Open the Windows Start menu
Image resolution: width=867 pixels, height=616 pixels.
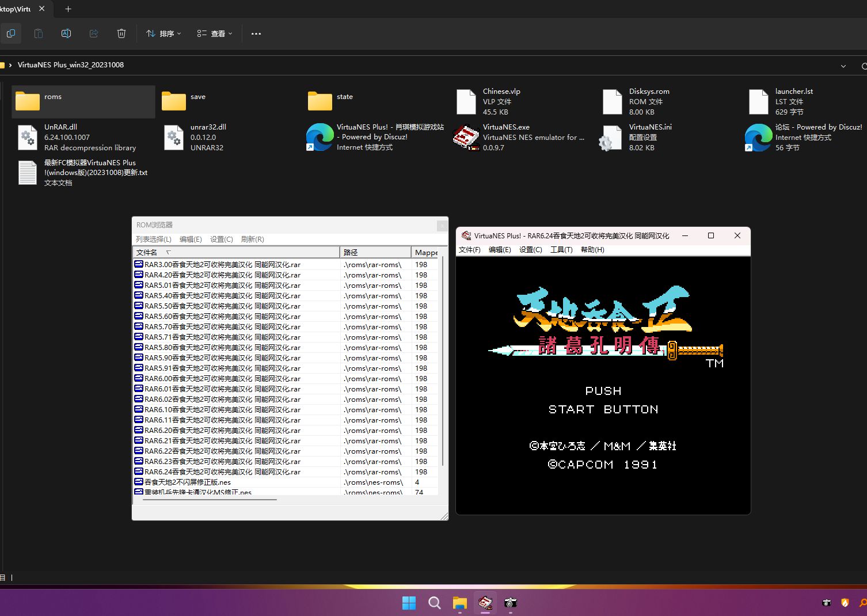409,603
